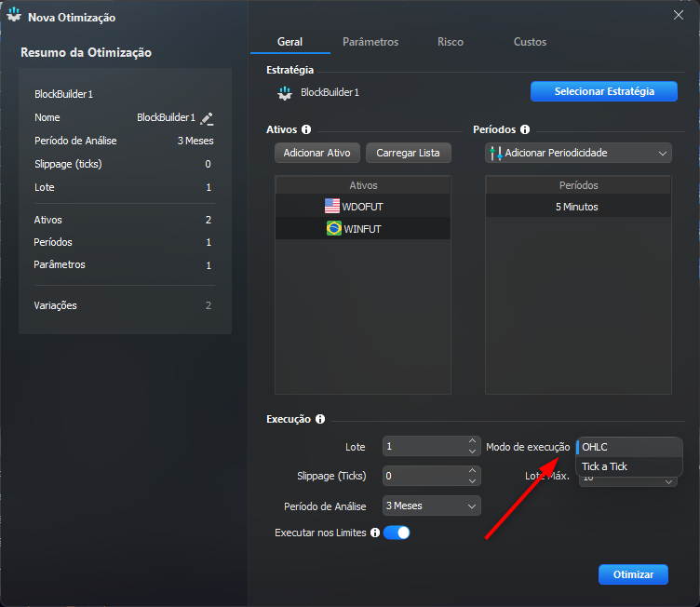Open the Lote Máx. dropdown arrow
This screenshot has width=700, height=607.
(668, 481)
